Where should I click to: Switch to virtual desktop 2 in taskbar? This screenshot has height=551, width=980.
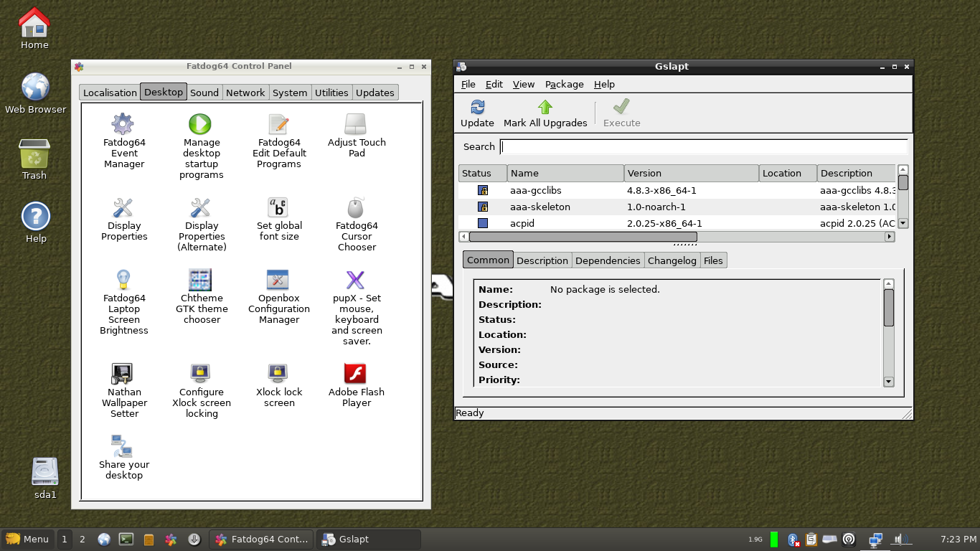pyautogui.click(x=83, y=540)
